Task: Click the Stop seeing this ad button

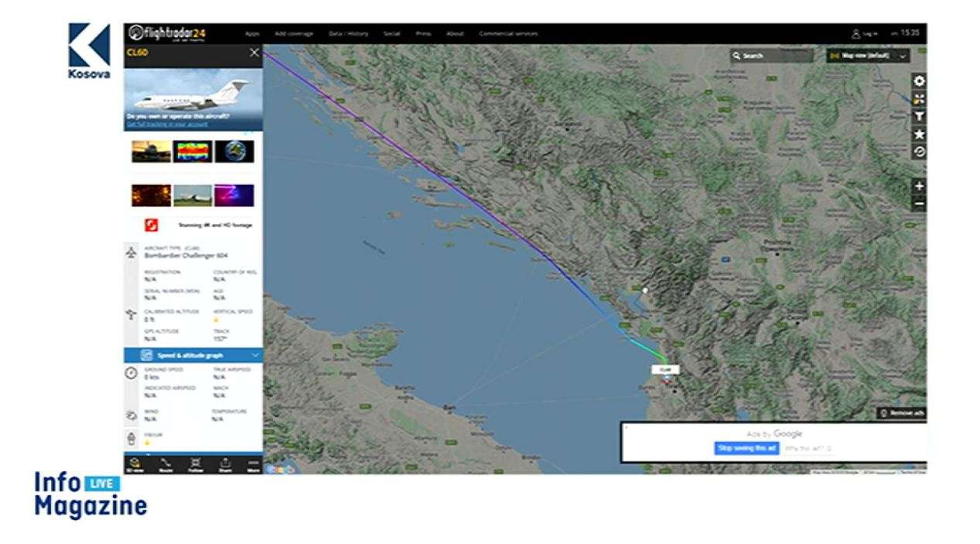Action: (746, 448)
